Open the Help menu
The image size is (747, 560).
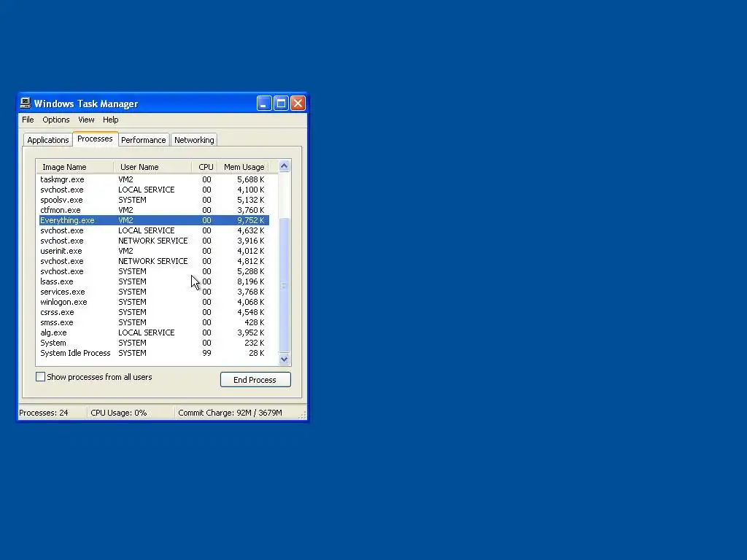click(111, 120)
